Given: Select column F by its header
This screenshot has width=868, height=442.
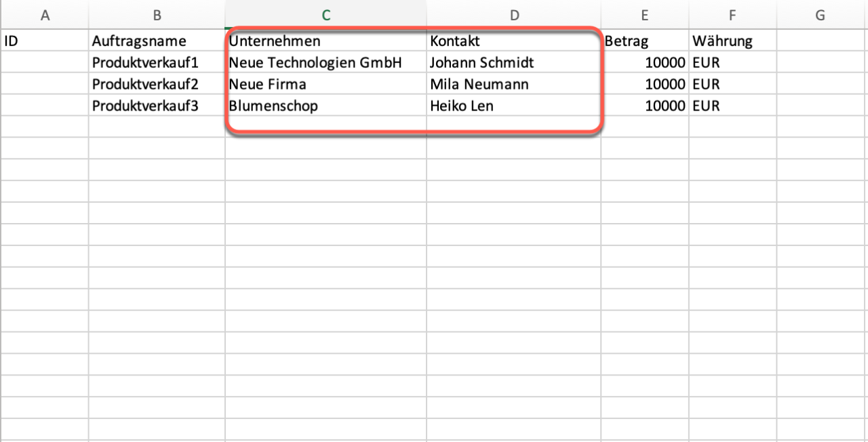Looking at the screenshot, I should (732, 15).
